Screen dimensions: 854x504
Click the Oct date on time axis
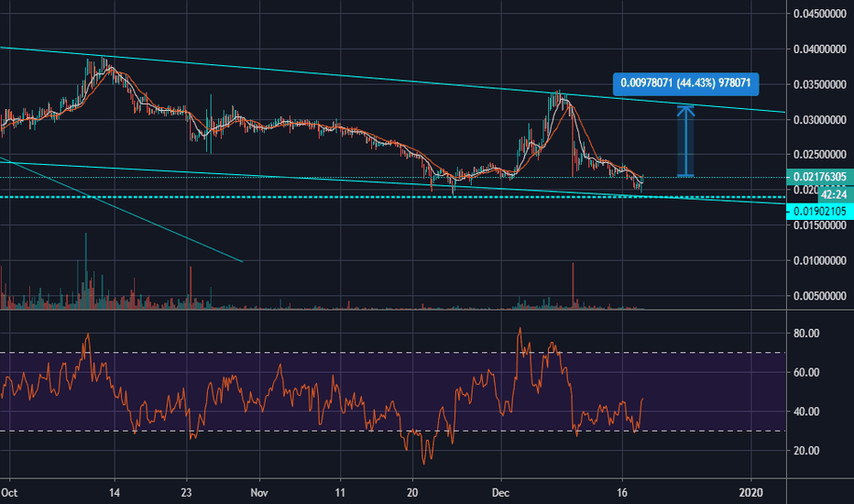[x=9, y=493]
